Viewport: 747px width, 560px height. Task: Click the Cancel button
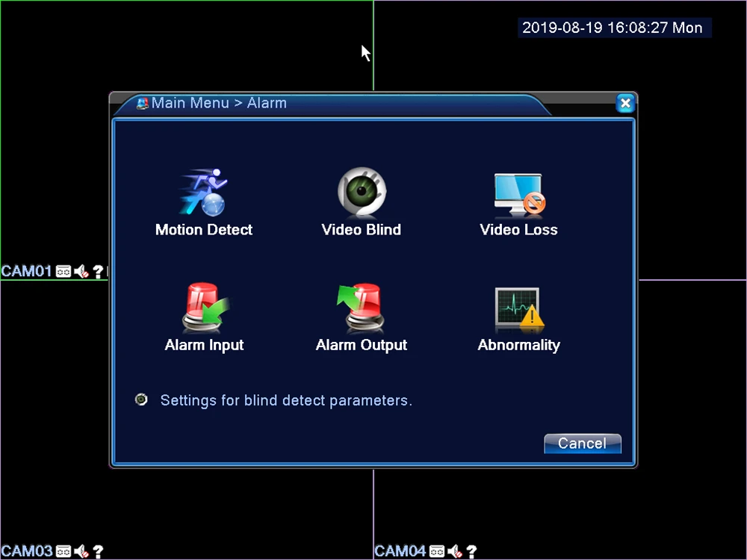[582, 444]
